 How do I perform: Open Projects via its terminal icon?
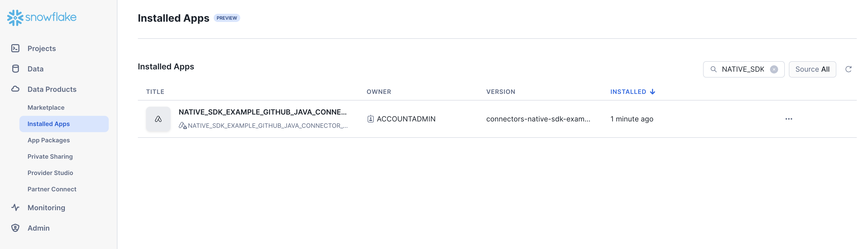16,48
